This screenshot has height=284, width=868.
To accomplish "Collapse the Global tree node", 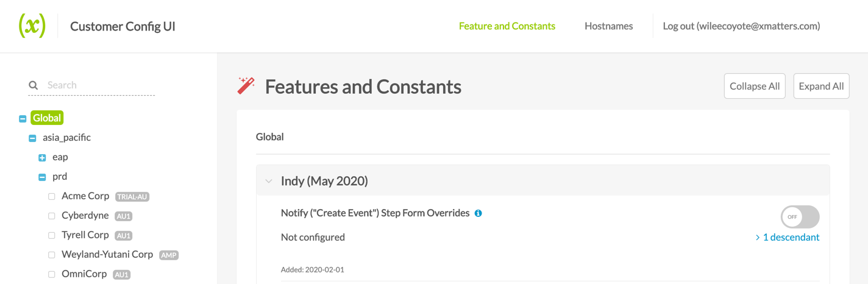I will point(23,119).
